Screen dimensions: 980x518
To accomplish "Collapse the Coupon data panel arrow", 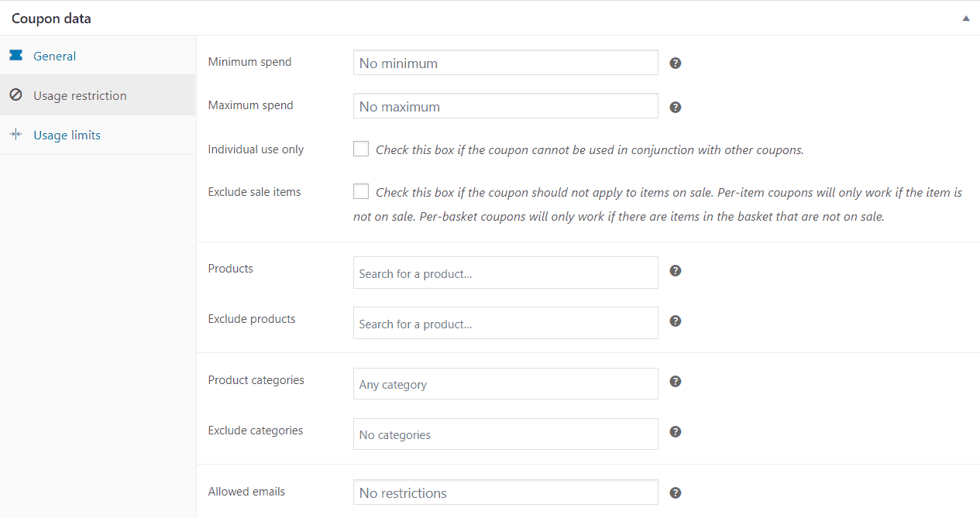I will point(966,19).
